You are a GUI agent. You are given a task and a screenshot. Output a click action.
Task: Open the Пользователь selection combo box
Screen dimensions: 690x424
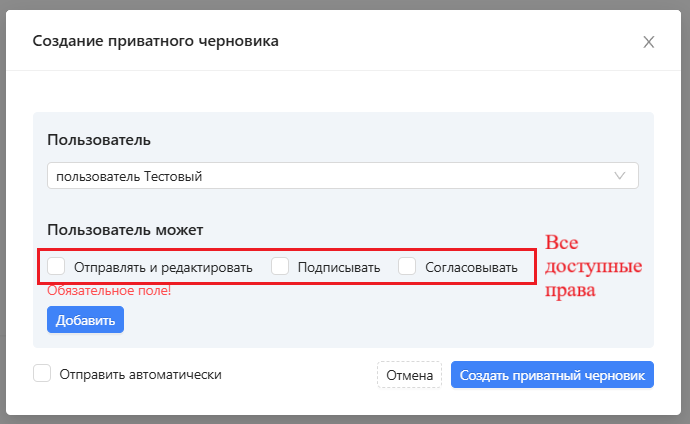click(342, 176)
